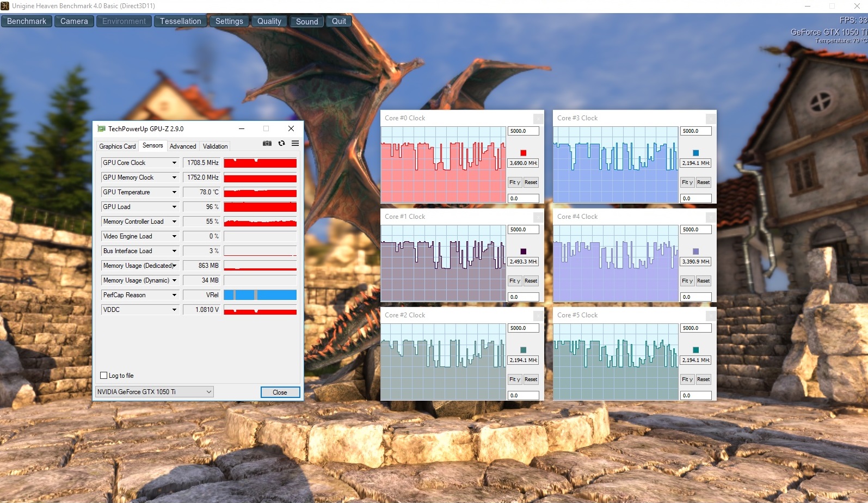Select the Sensors tab in GPU-Z
Image resolution: width=868 pixels, height=503 pixels.
pos(153,145)
